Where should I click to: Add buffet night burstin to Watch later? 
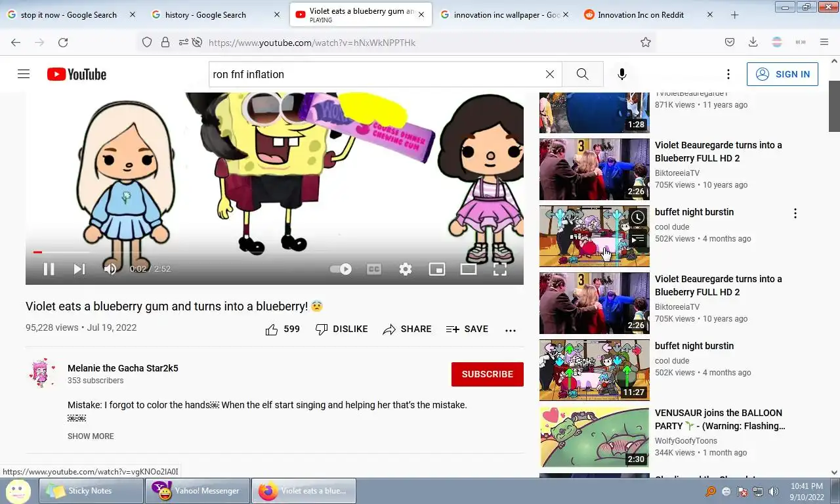coord(638,217)
